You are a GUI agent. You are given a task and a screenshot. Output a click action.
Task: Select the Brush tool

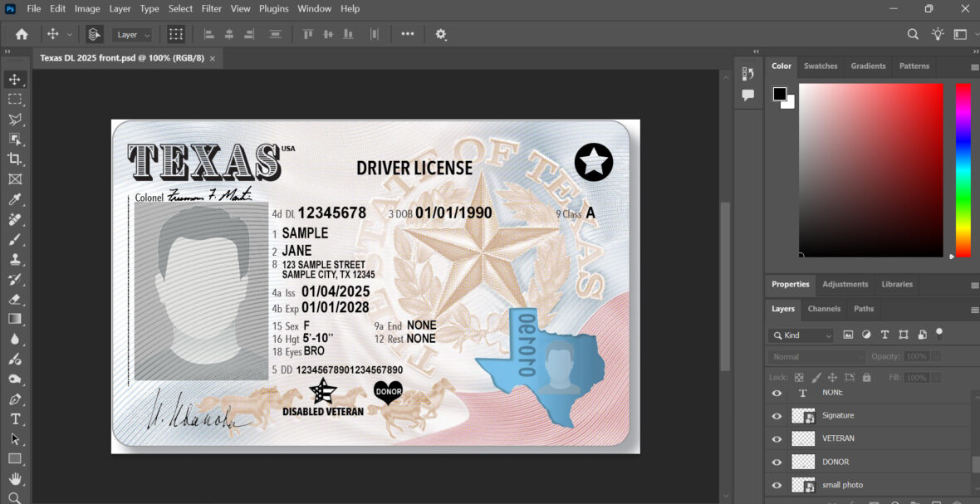[15, 239]
